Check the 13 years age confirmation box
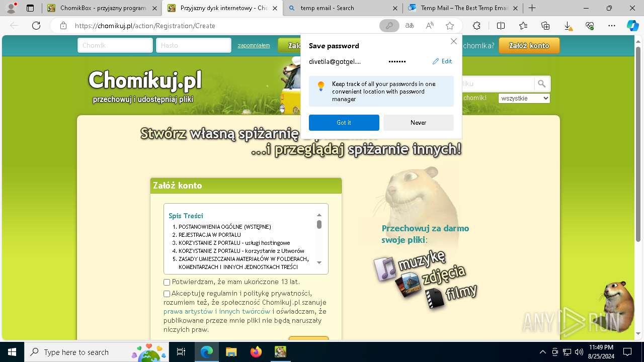The height and width of the screenshot is (362, 644). (x=167, y=283)
